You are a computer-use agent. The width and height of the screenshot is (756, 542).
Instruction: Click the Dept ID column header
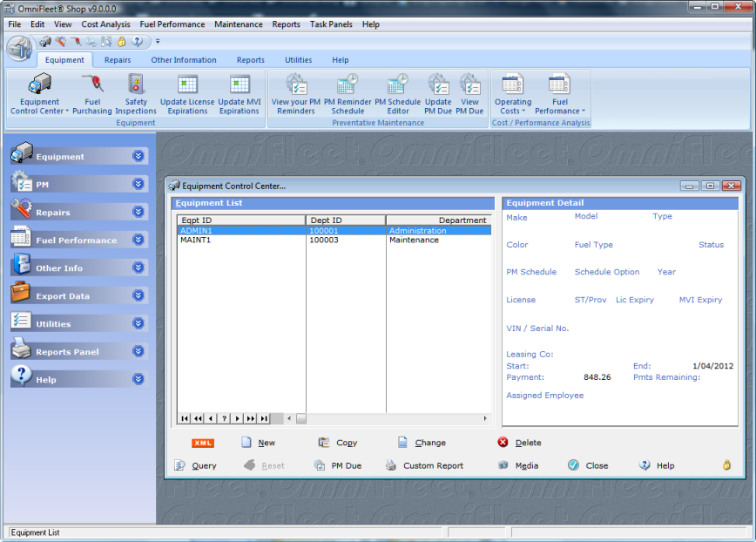click(346, 220)
